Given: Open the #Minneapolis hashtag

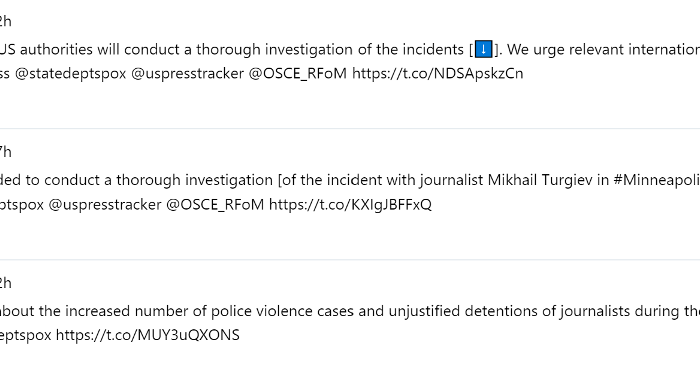Looking at the screenshot, I should coord(657,180).
